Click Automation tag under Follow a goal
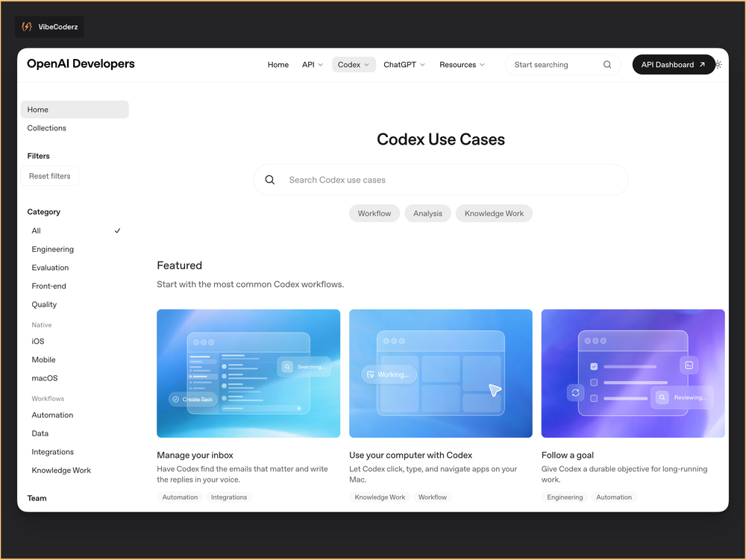 [x=614, y=497]
